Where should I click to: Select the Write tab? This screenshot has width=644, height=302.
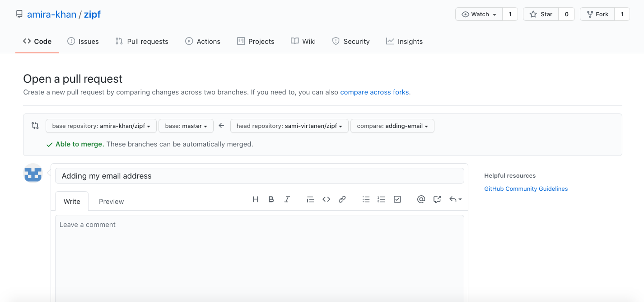click(x=72, y=201)
